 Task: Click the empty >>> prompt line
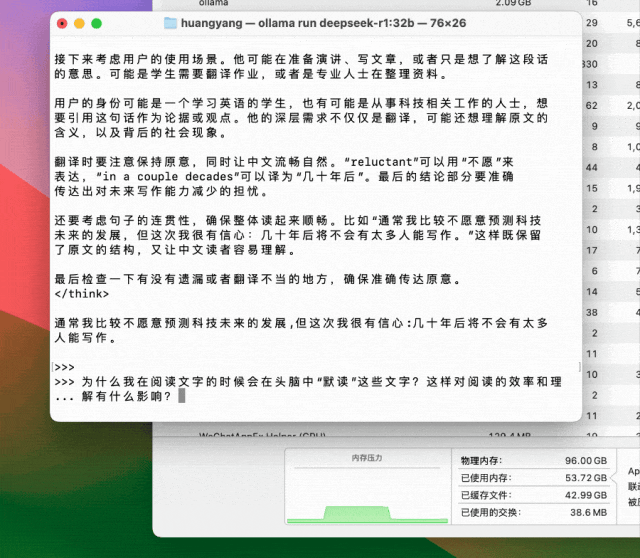click(x=64, y=367)
